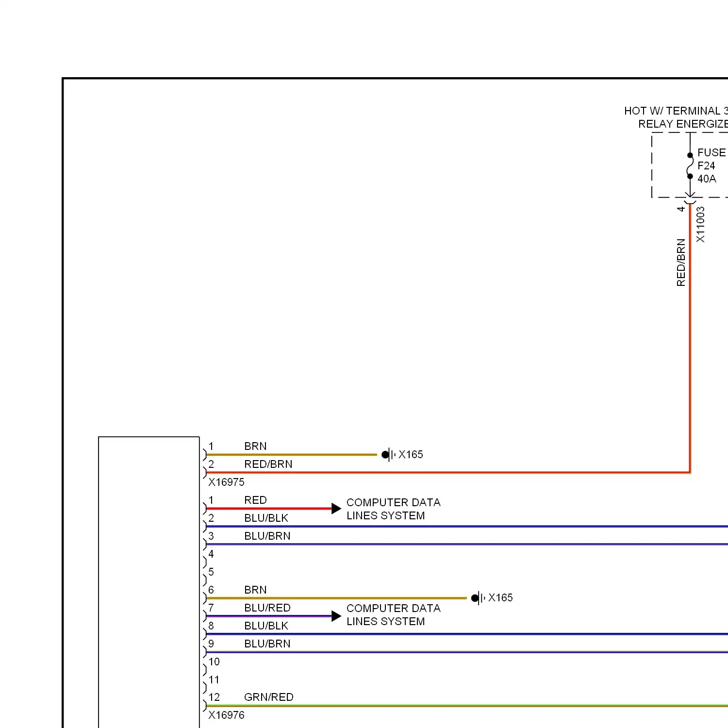Click the fuse symbol beside the F24 label
This screenshot has height=728, width=728.
(690, 166)
